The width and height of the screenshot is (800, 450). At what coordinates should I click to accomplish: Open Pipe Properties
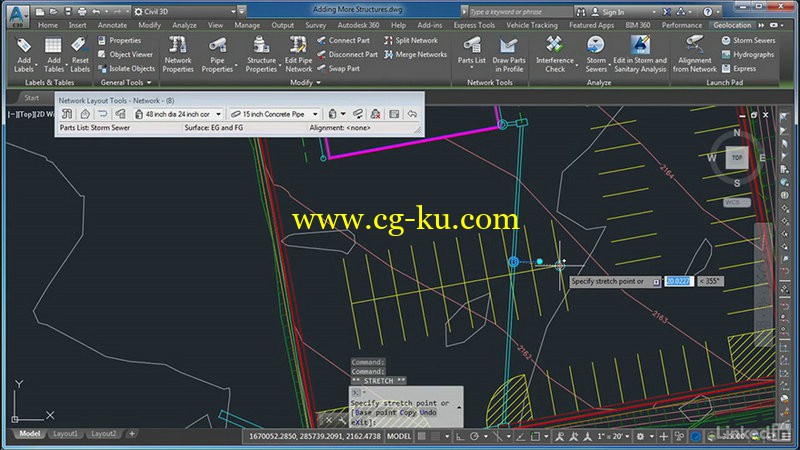point(217,55)
